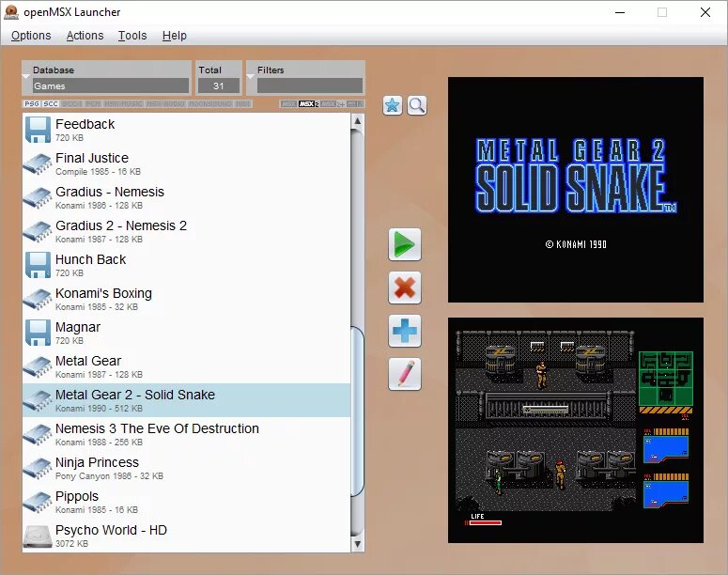Open the Actions menu
728x575 pixels.
click(85, 36)
